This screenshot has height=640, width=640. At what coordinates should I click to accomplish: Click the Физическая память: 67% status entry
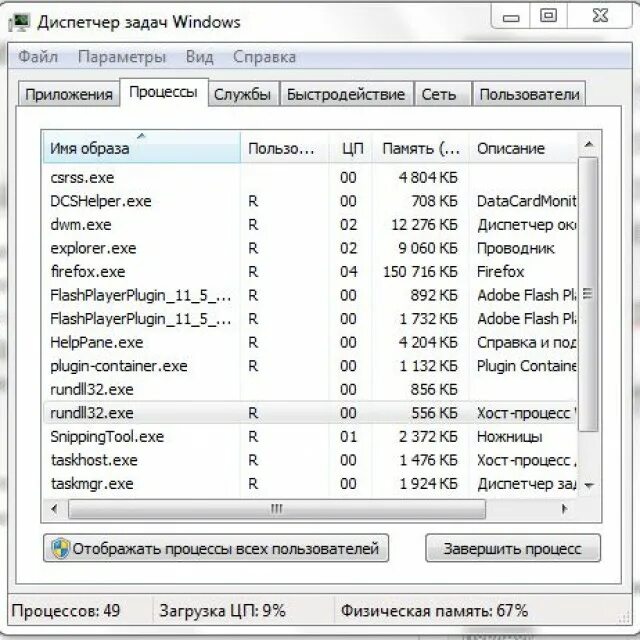coord(434,611)
